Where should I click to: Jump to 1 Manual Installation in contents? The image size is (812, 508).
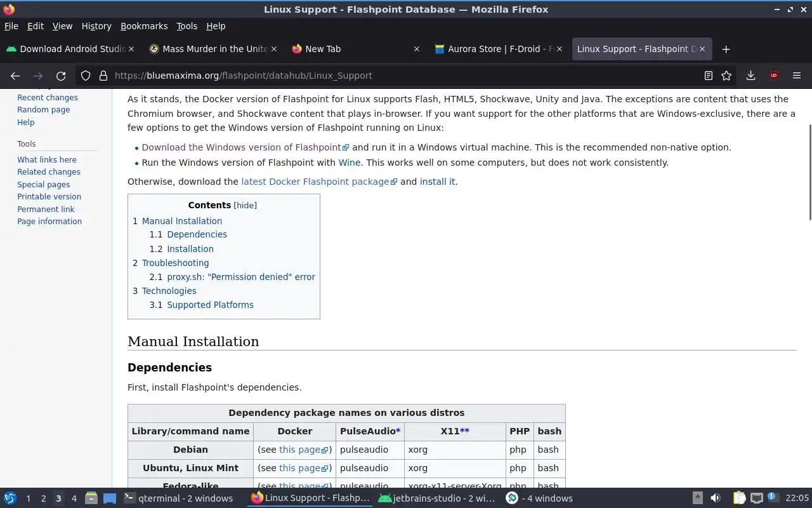178,221
